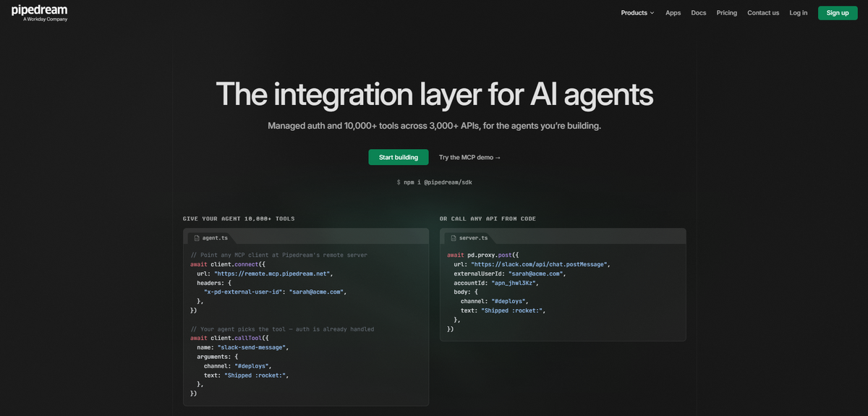The width and height of the screenshot is (868, 416).
Task: Click the file icon on agent.ts tab
Action: pos(197,237)
